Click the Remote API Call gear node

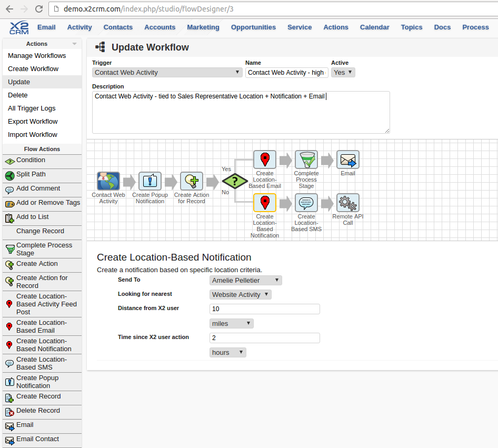click(347, 203)
